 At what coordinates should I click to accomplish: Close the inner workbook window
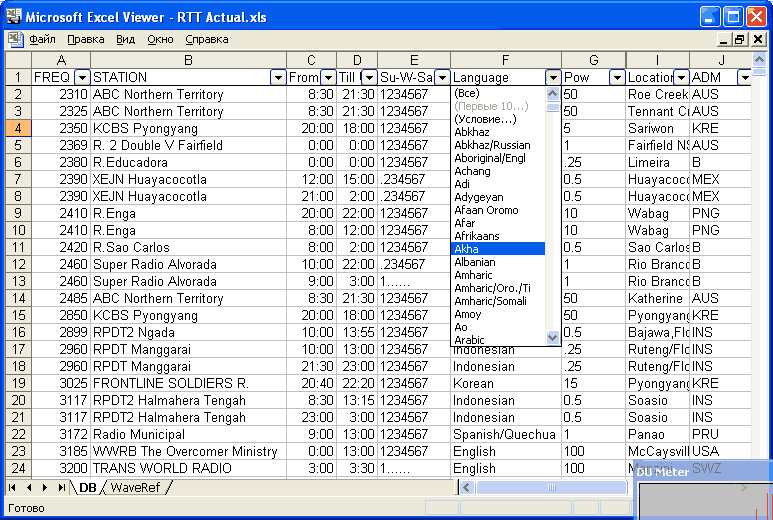758,39
